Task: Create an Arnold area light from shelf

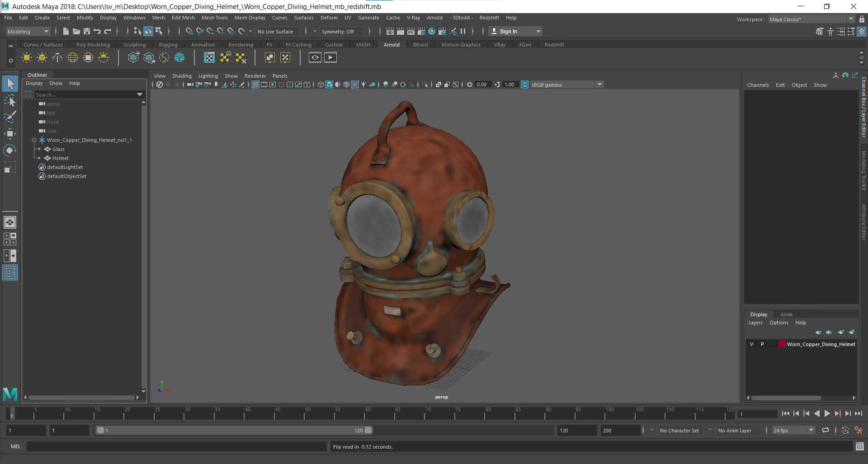Action: pos(27,57)
